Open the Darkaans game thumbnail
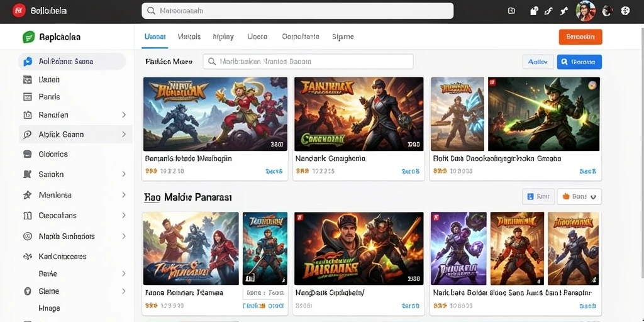This screenshot has height=322, width=644. [x=358, y=248]
